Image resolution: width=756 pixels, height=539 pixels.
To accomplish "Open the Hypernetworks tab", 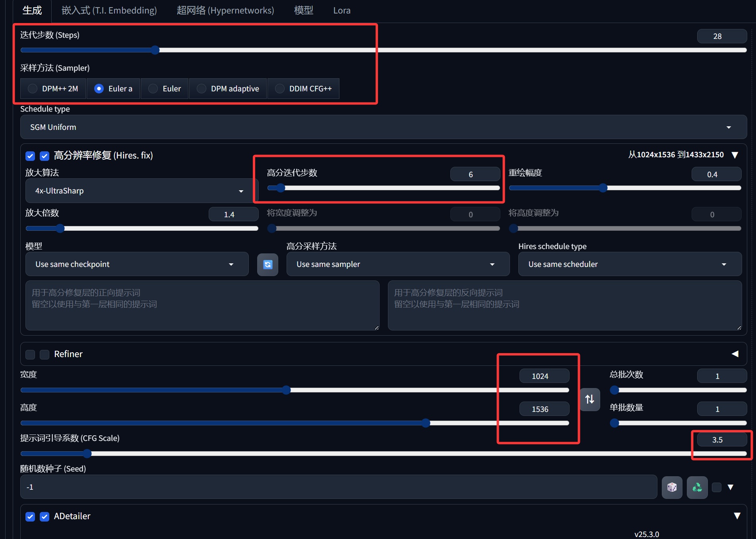I will coord(225,11).
